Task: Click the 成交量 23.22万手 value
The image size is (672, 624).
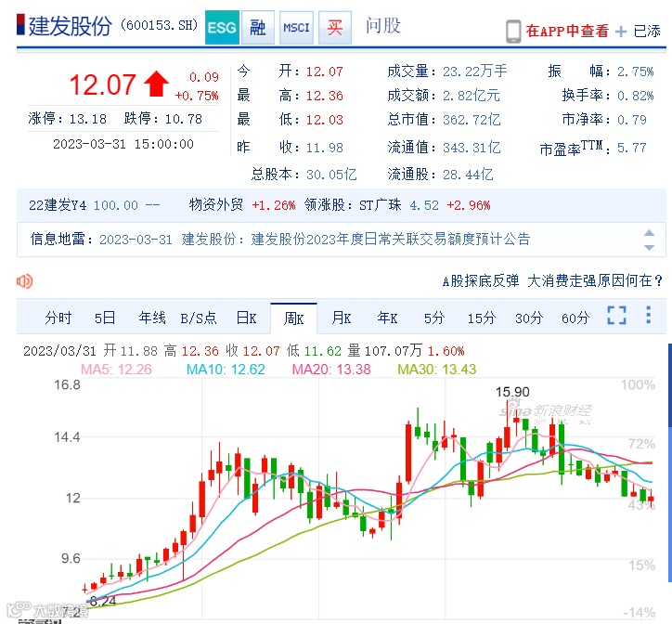Action: [x=474, y=71]
